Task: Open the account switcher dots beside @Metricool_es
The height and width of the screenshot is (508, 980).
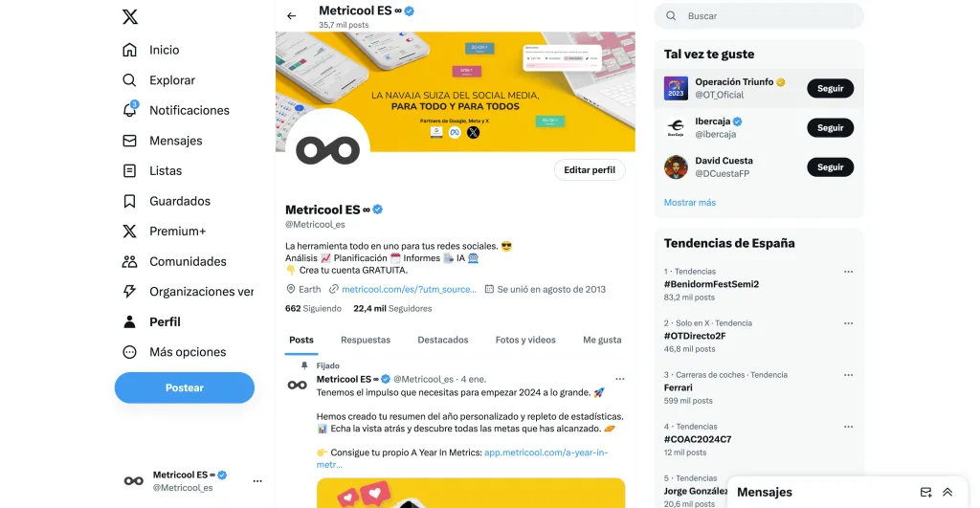Action: pyautogui.click(x=257, y=481)
